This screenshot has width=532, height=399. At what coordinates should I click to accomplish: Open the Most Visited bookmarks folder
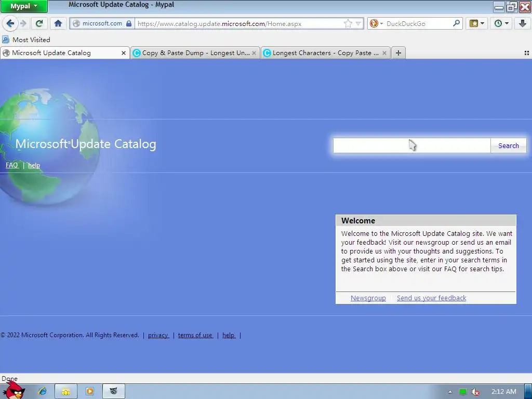[26, 39]
